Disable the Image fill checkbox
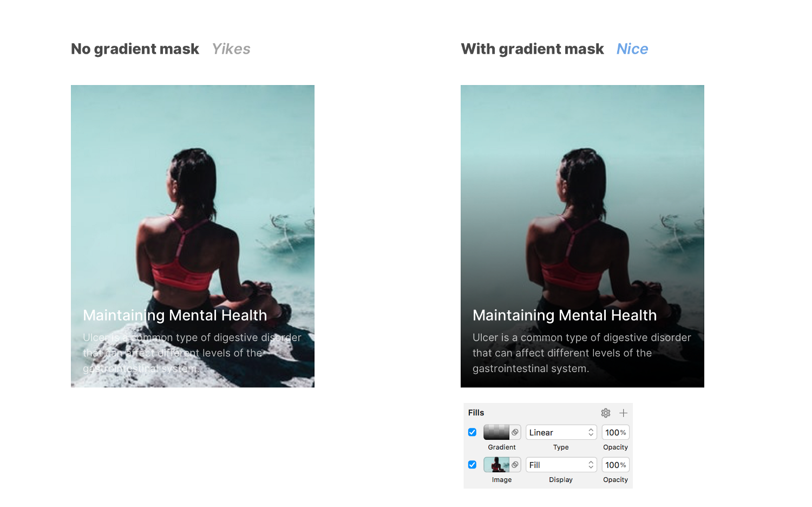Image resolution: width=812 pixels, height=507 pixels. (472, 465)
